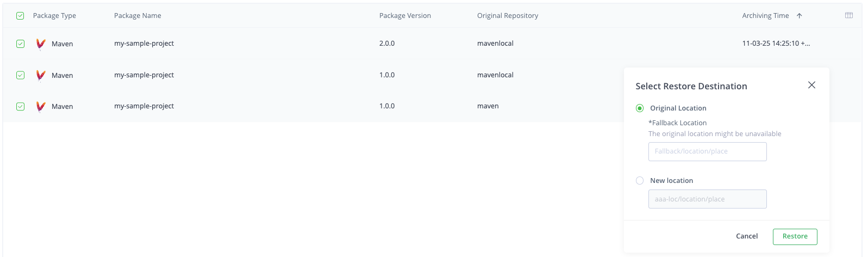Select the New location radio option
Screen dimensions: 868x257
coord(640,181)
